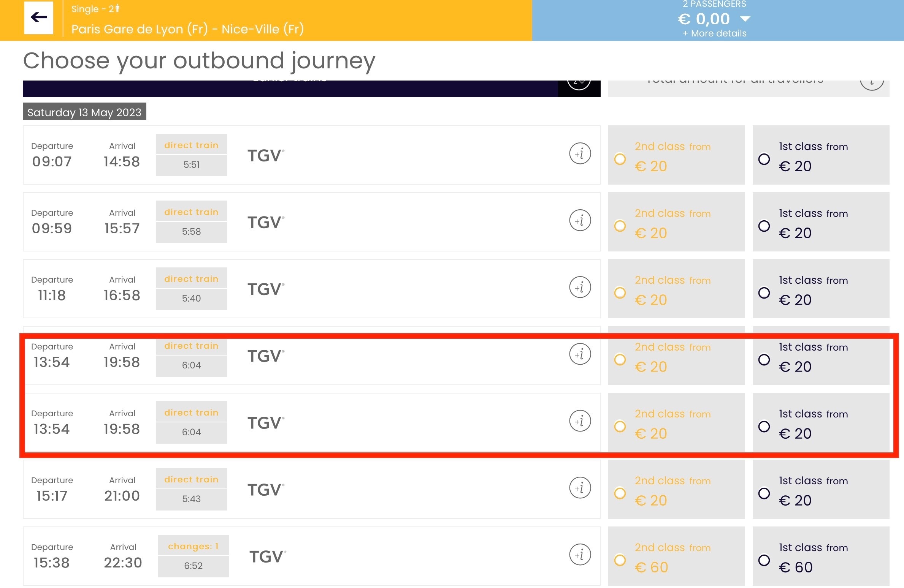Select 1st class for the 09:59 train

[x=764, y=226]
